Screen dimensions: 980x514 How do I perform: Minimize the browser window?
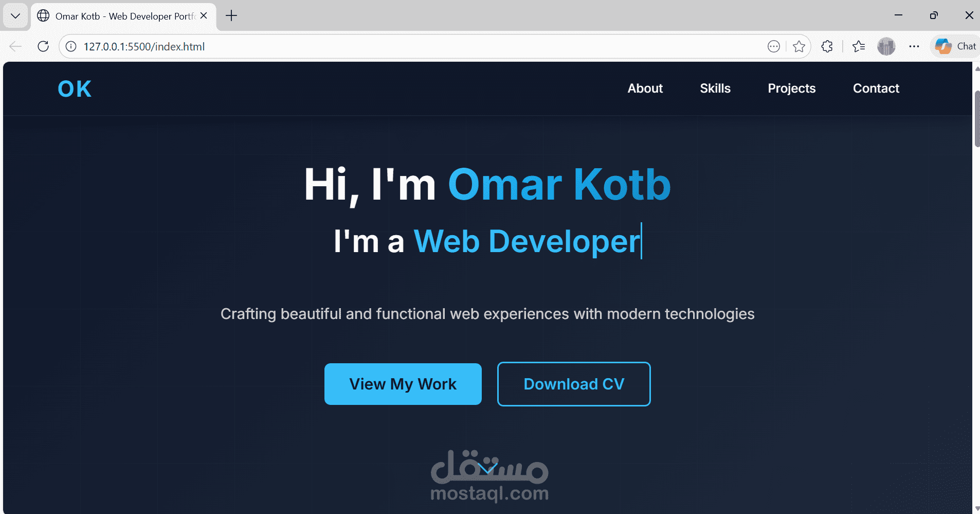pos(898,15)
